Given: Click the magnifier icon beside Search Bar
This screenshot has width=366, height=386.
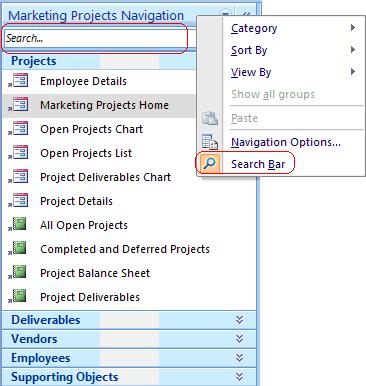Looking at the screenshot, I should click(x=210, y=164).
